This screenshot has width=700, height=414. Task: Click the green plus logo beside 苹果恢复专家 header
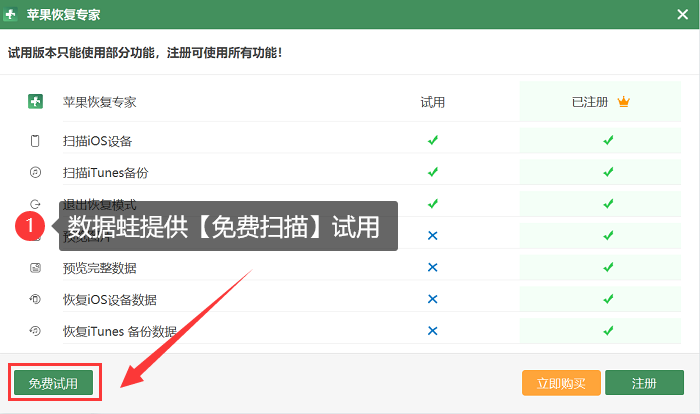tap(35, 102)
